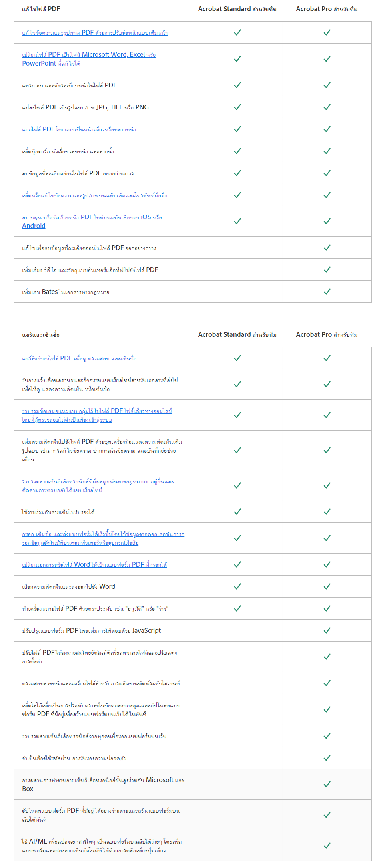Viewport: 383px width, 868px height.
Task: Click the แก้ไขไฟล์ PDF section heading
Action: [x=41, y=9]
